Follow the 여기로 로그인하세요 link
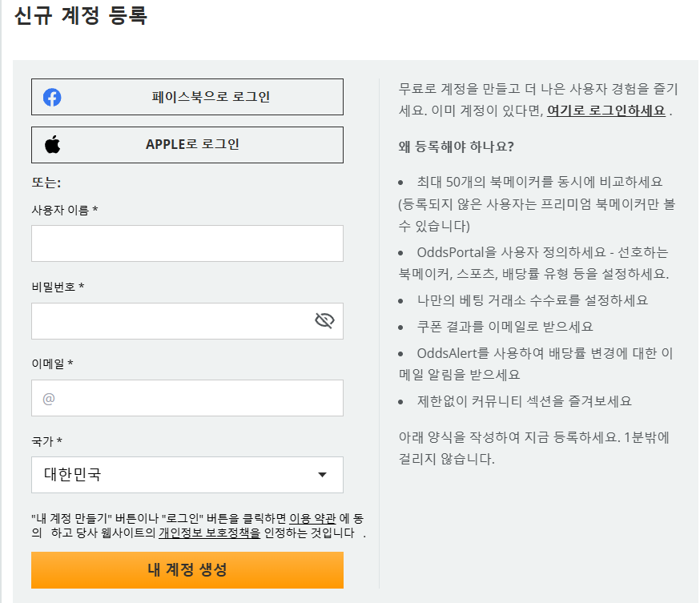The width and height of the screenshot is (700, 603). 606,111
